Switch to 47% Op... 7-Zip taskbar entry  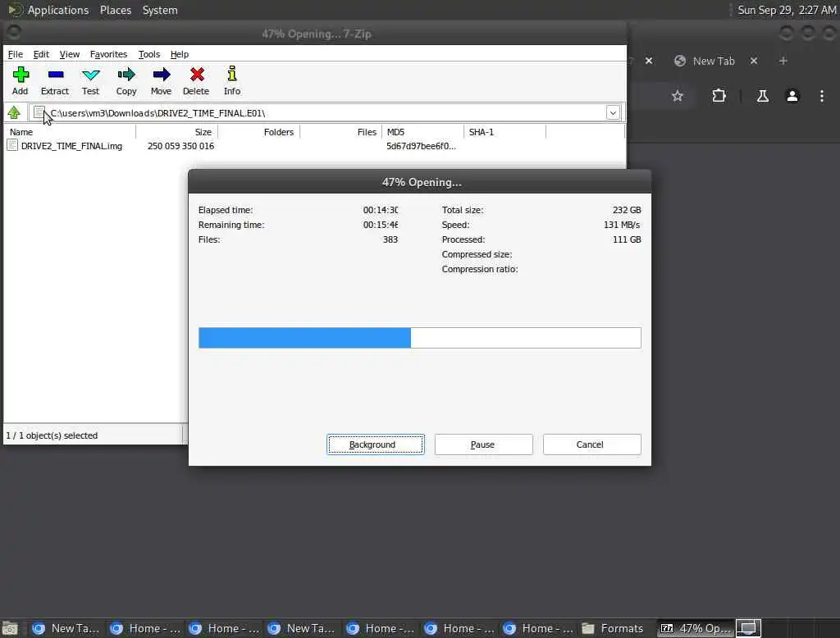(x=696, y=628)
